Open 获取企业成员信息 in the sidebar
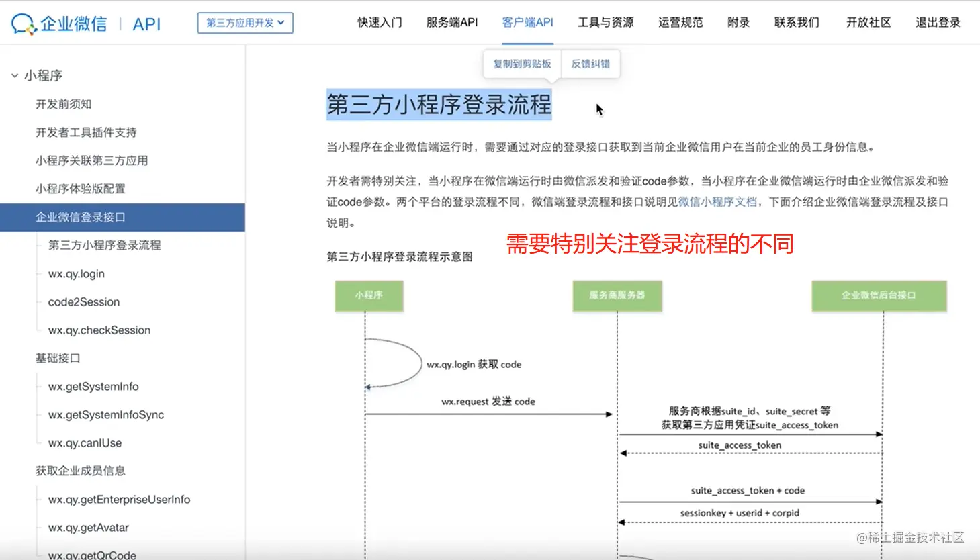 (81, 471)
